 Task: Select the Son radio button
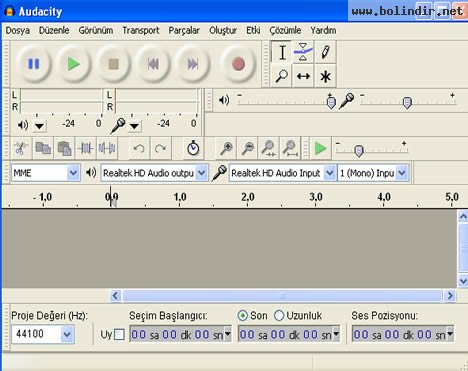pos(243,315)
